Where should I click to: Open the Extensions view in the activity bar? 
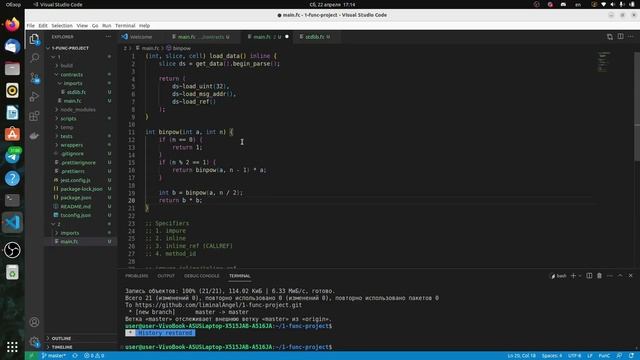tap(34, 116)
